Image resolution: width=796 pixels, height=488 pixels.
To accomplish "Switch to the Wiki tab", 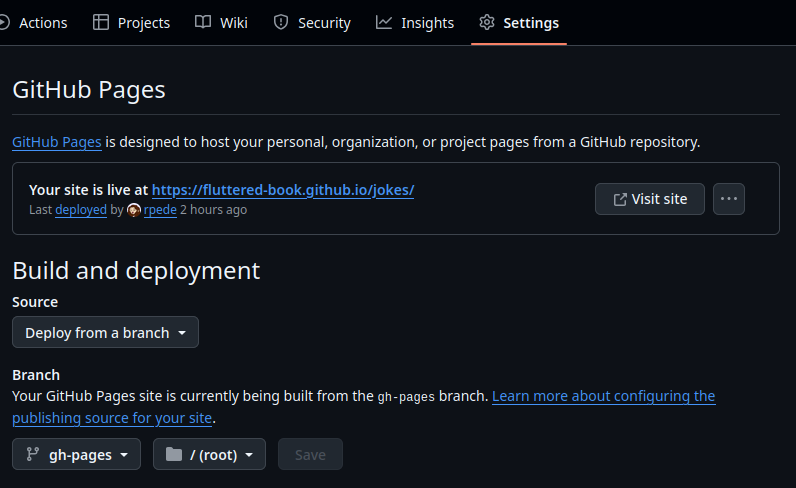I will (221, 23).
